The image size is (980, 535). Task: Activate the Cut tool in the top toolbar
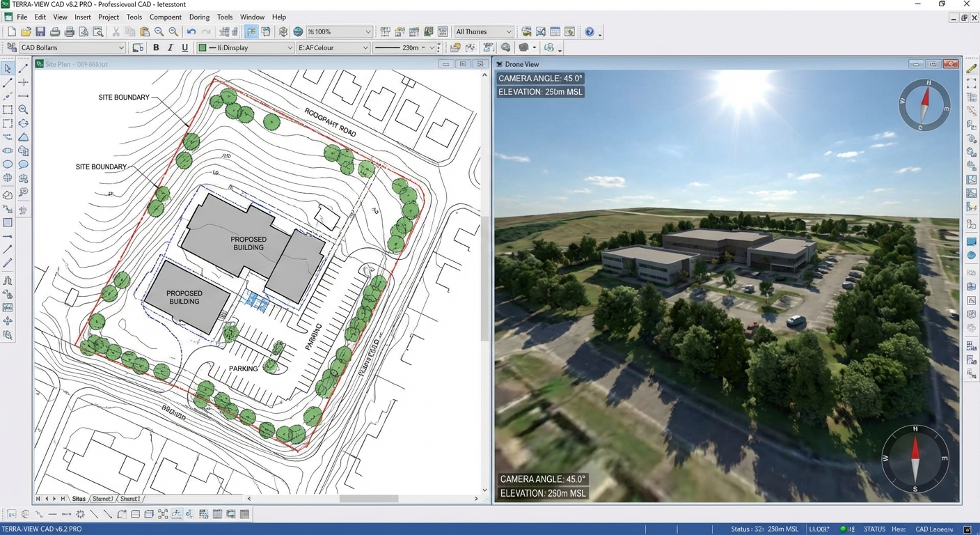coord(115,31)
